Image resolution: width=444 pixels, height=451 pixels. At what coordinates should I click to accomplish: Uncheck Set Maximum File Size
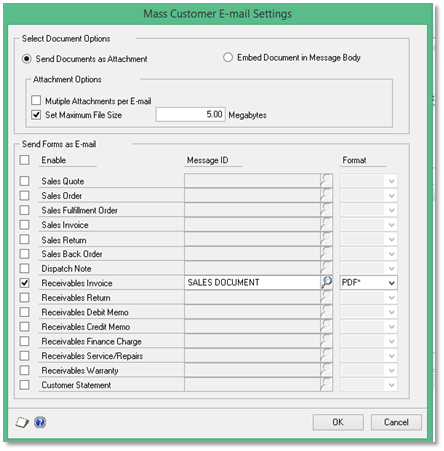(x=36, y=115)
